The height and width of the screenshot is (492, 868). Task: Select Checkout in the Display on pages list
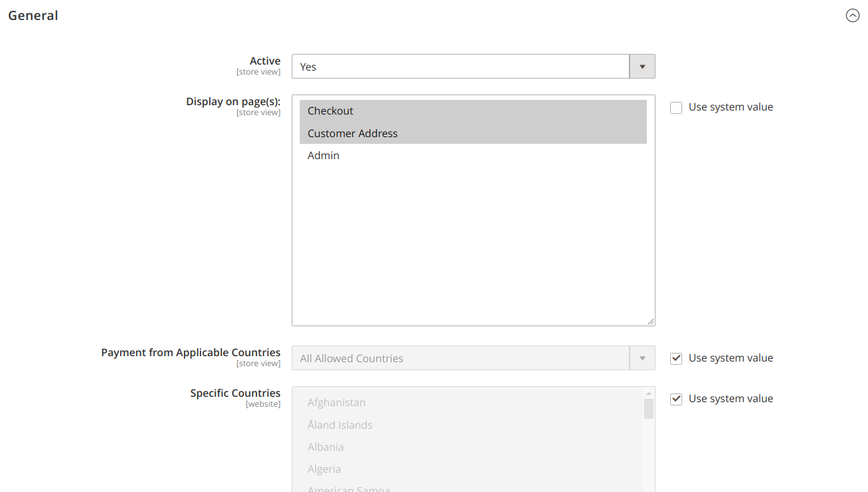click(x=330, y=111)
